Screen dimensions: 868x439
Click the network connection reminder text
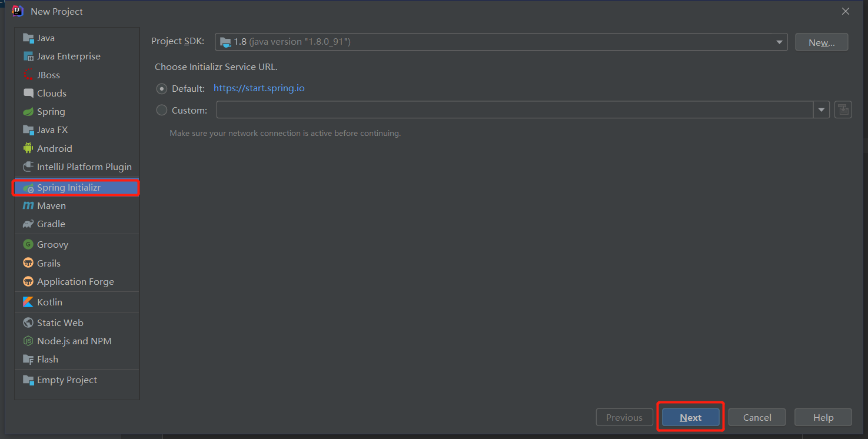point(285,134)
